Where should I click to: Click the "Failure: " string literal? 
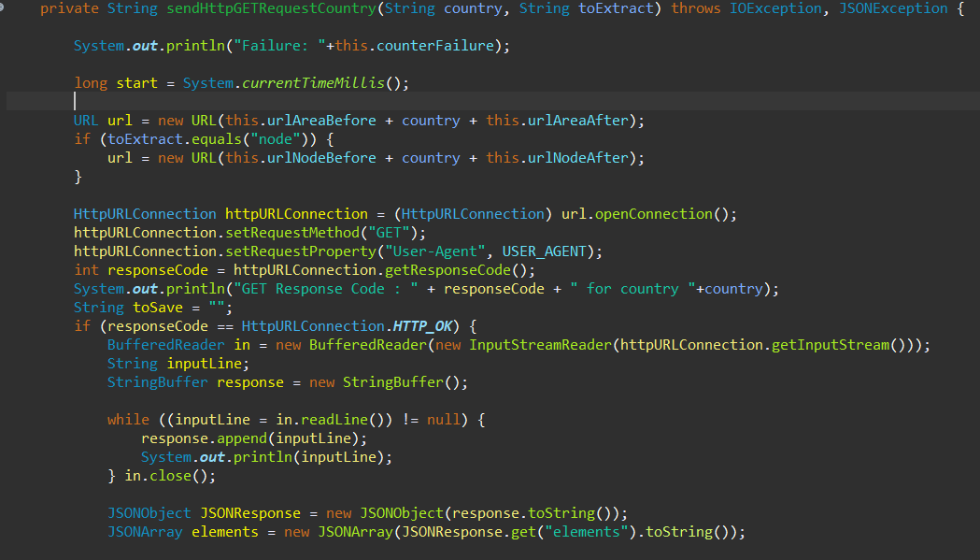point(280,46)
